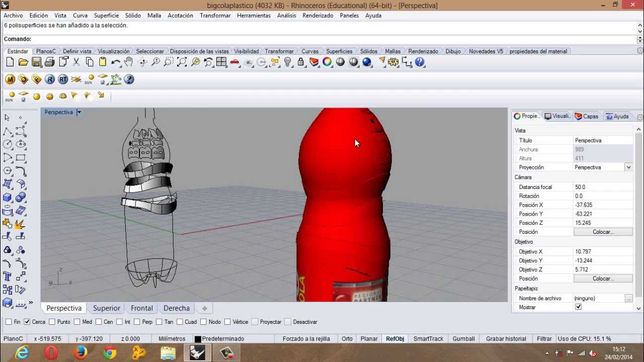
Task: Browse wallpaper file with ellipsis button
Action: 628,298
